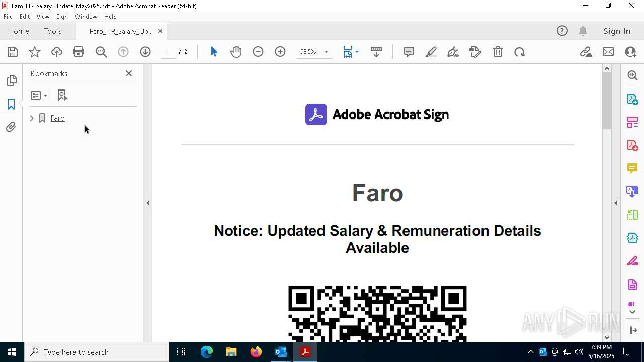Zoom out with the minus button
644x362 pixels.
[258, 52]
